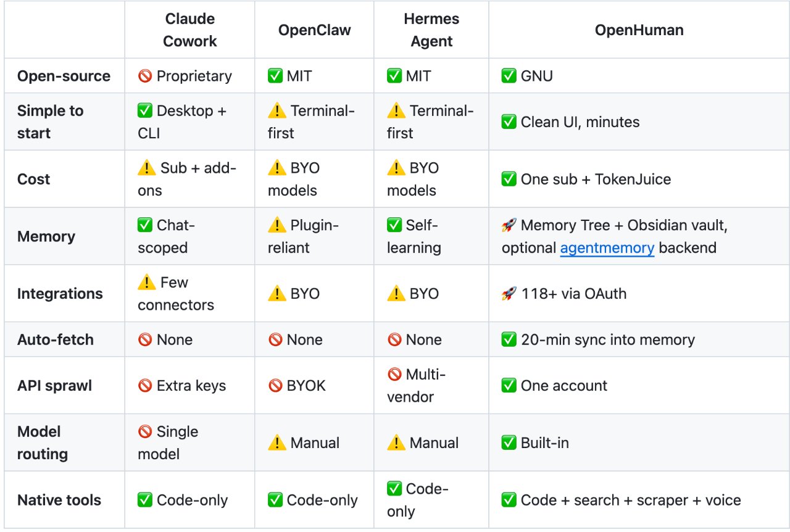Viewport: 790px width, 532px height.
Task: Click the BYOK cell text
Action: point(306,386)
